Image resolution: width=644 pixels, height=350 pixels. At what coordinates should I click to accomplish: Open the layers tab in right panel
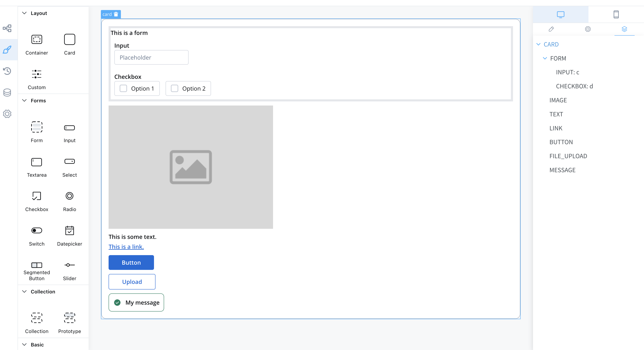click(625, 29)
